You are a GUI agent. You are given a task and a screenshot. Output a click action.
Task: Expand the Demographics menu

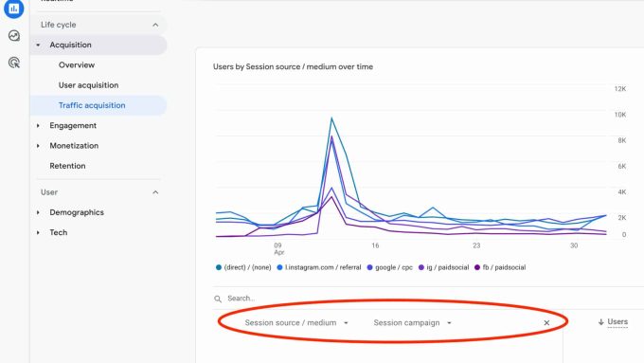point(38,212)
